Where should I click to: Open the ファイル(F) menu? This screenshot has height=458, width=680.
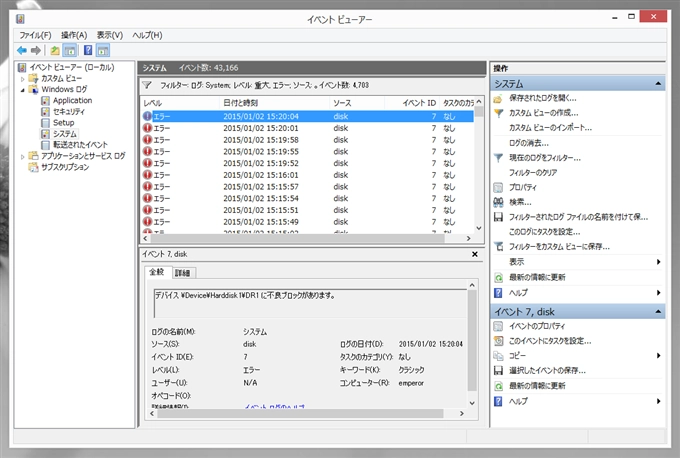(x=35, y=35)
